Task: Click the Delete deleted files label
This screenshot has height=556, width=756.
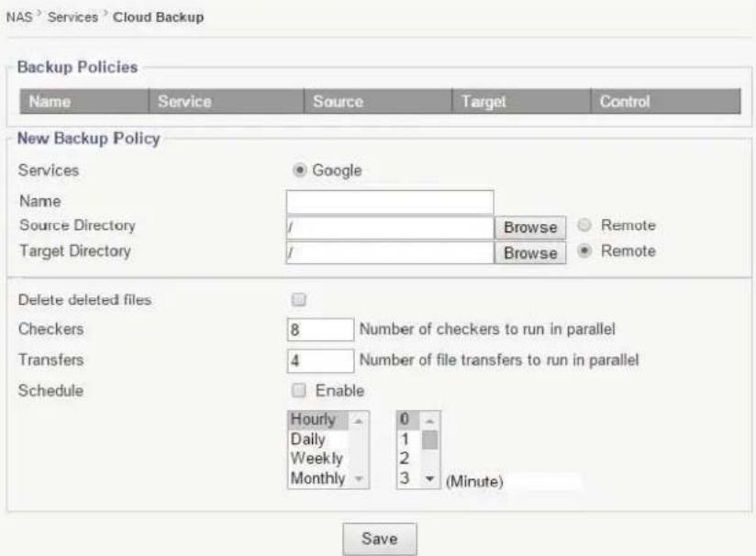Action: [84, 300]
